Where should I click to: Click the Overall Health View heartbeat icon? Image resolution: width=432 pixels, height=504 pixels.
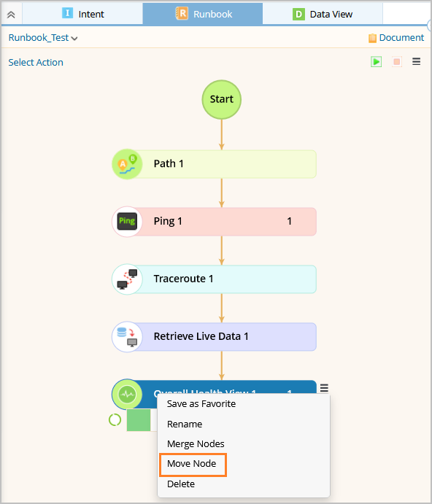[128, 394]
